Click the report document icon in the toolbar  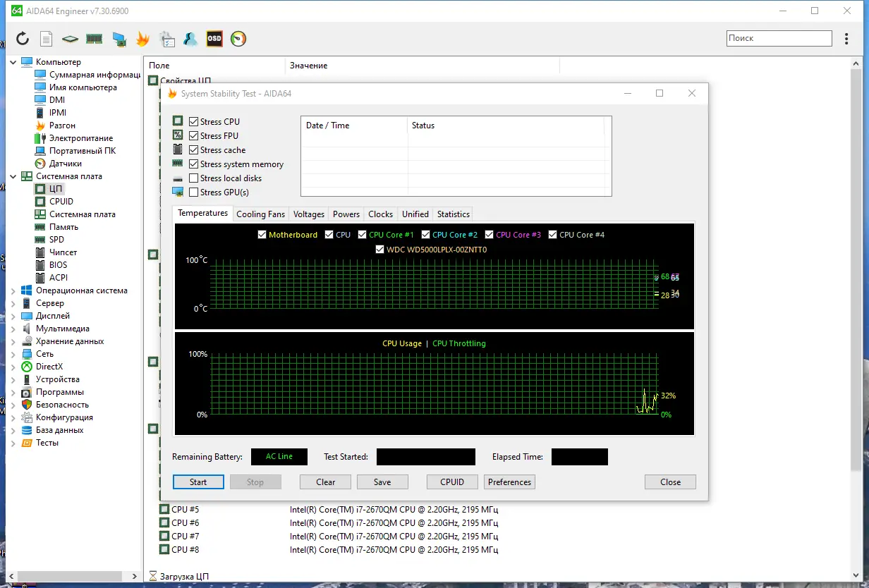[x=46, y=39]
